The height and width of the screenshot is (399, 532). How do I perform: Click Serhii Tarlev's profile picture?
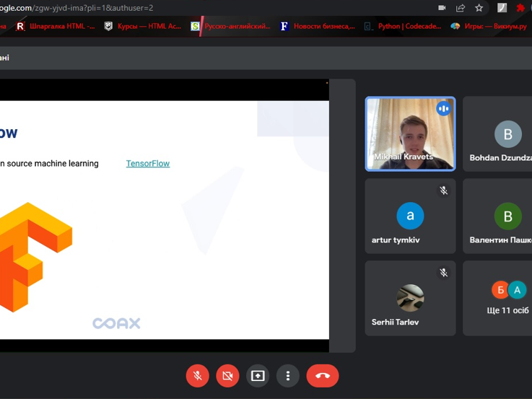410,297
